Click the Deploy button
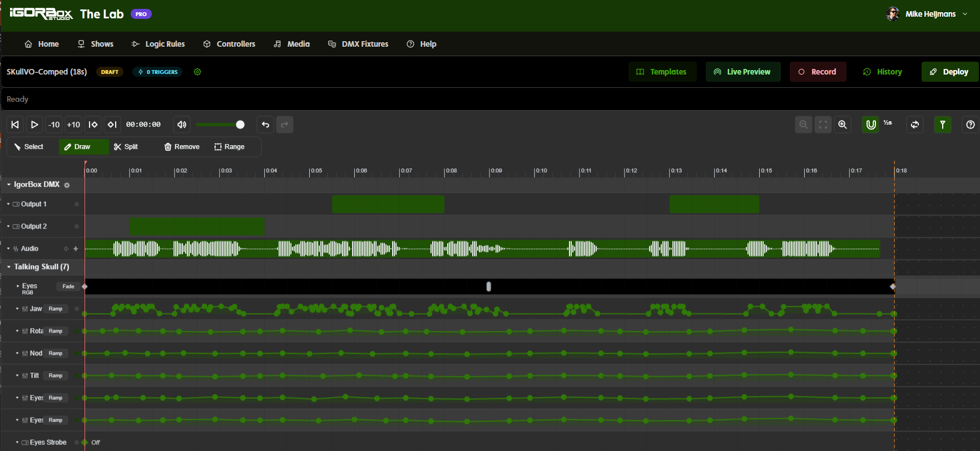 pyautogui.click(x=950, y=72)
